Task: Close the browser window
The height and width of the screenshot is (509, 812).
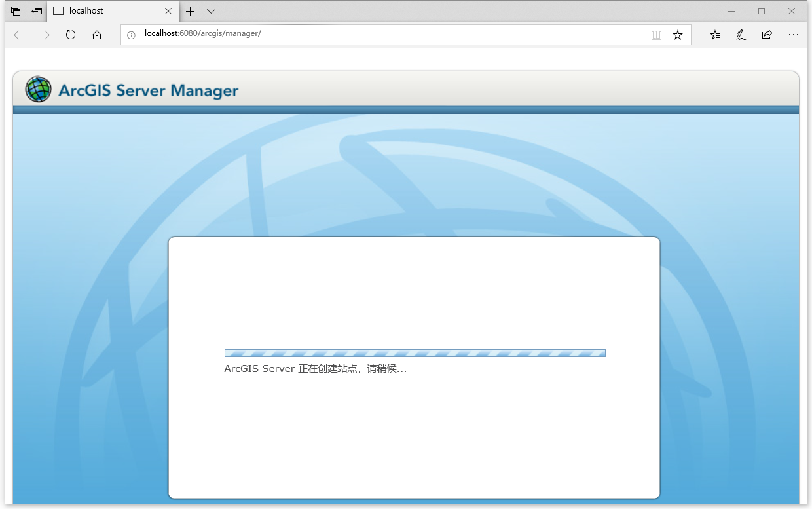Action: click(x=792, y=11)
